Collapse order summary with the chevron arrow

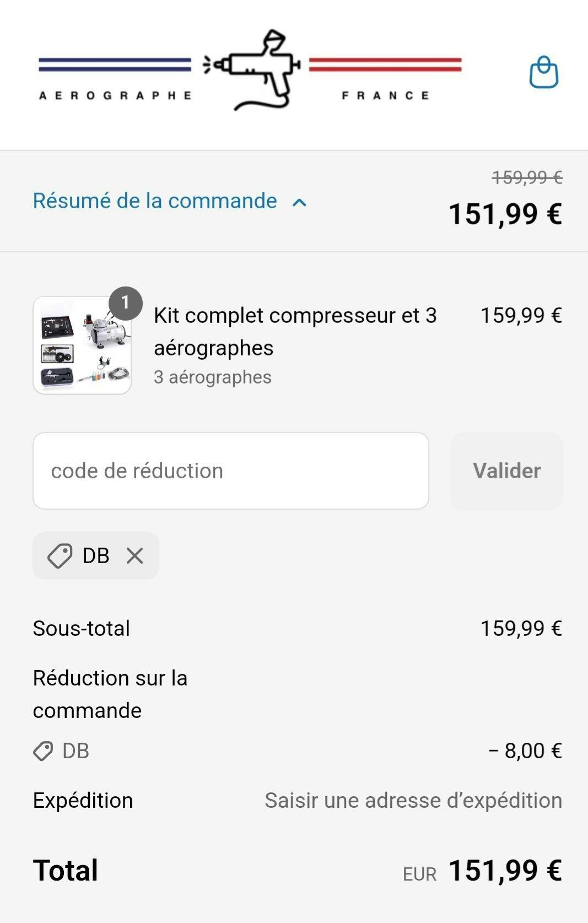click(x=299, y=202)
